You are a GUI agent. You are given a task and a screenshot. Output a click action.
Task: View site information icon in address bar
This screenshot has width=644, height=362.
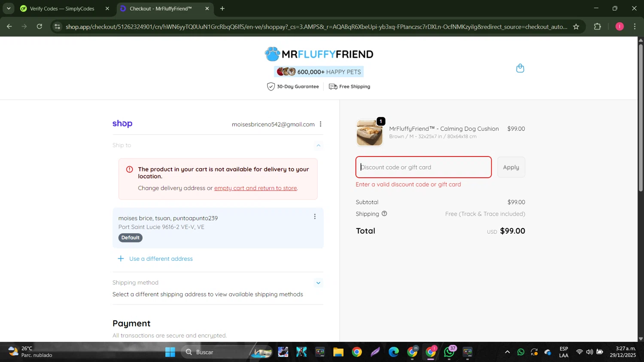coord(58,27)
